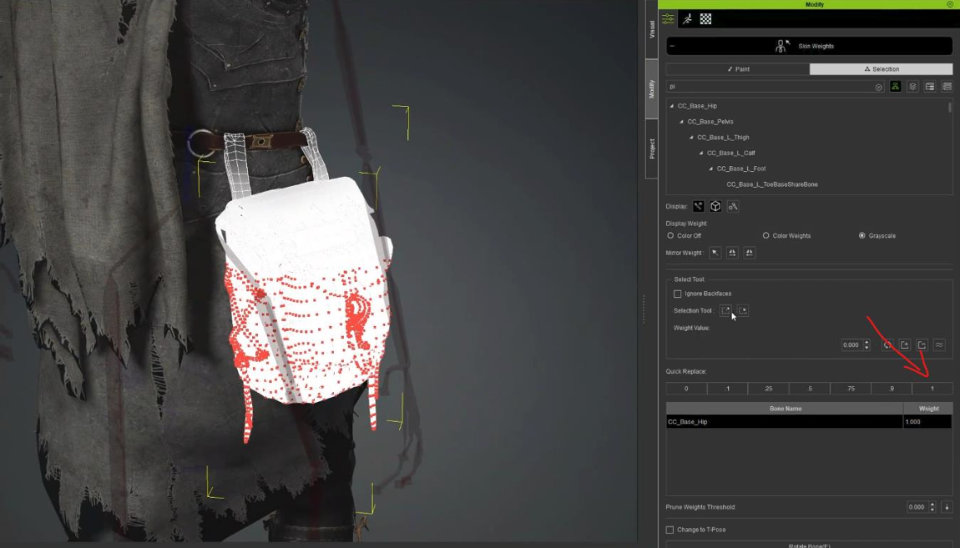The height and width of the screenshot is (548, 960).
Task: Click the Skin Weights character icon
Action: (782, 46)
